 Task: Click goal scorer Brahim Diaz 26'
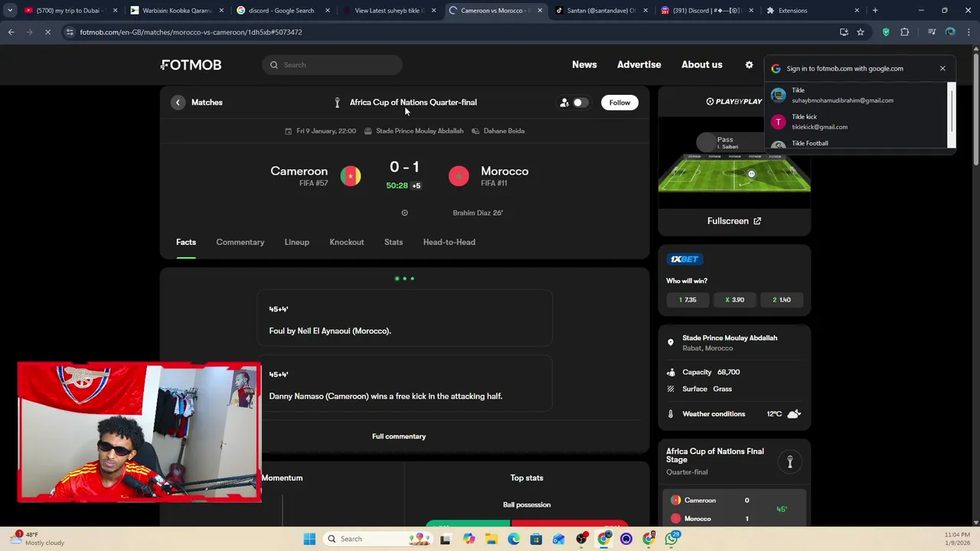[x=478, y=213]
